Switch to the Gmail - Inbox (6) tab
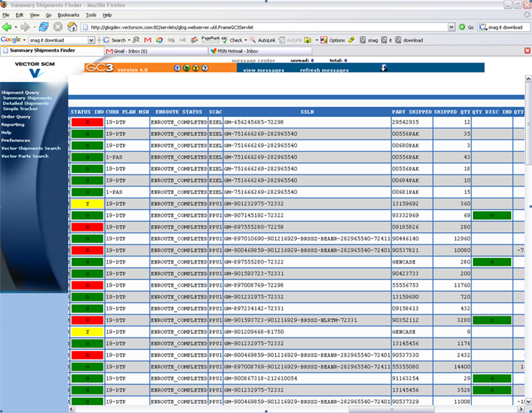The image size is (532, 413). pos(156,51)
